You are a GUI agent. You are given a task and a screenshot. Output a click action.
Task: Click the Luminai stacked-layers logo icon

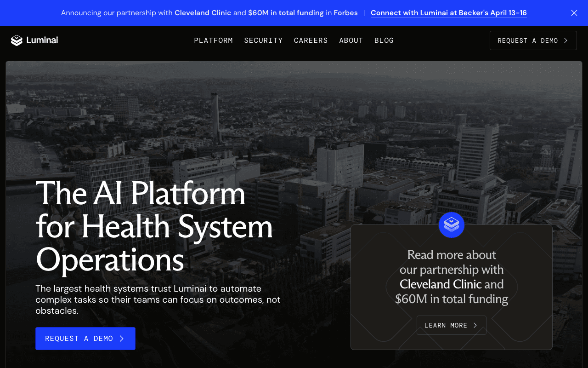pos(17,40)
